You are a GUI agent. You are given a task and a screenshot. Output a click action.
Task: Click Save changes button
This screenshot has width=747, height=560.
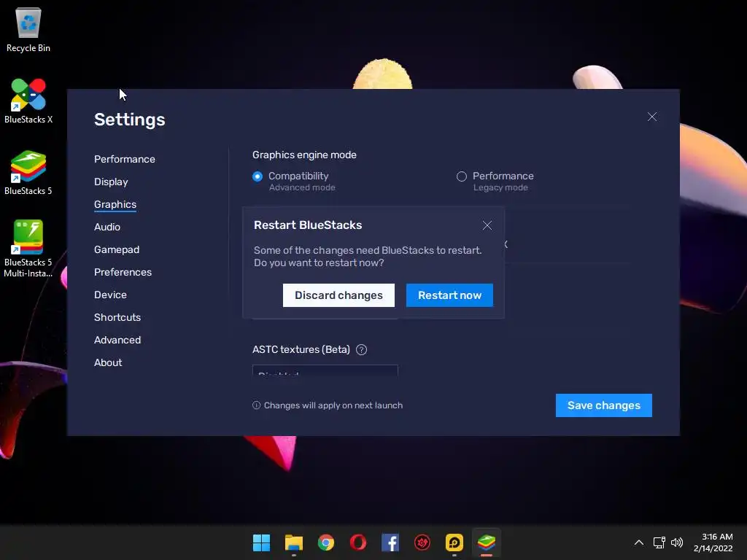[603, 405]
